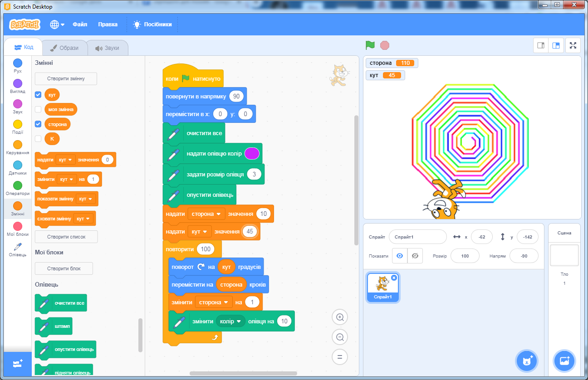Open variable dropdown in palette надати block
Viewport: 588px width, 380px height.
[65, 160]
